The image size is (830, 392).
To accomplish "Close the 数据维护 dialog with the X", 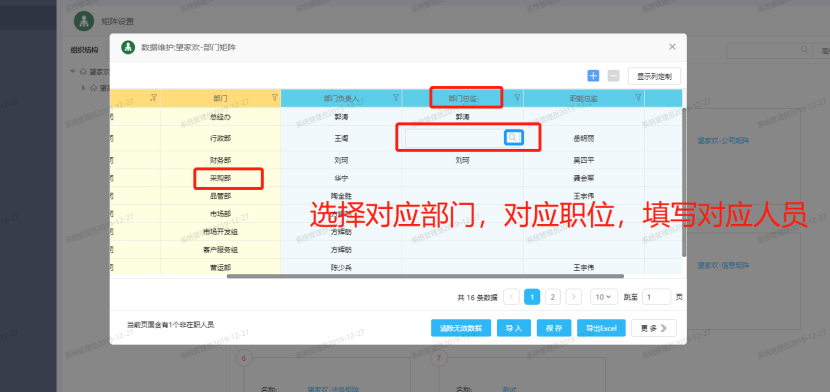I will (x=672, y=47).
